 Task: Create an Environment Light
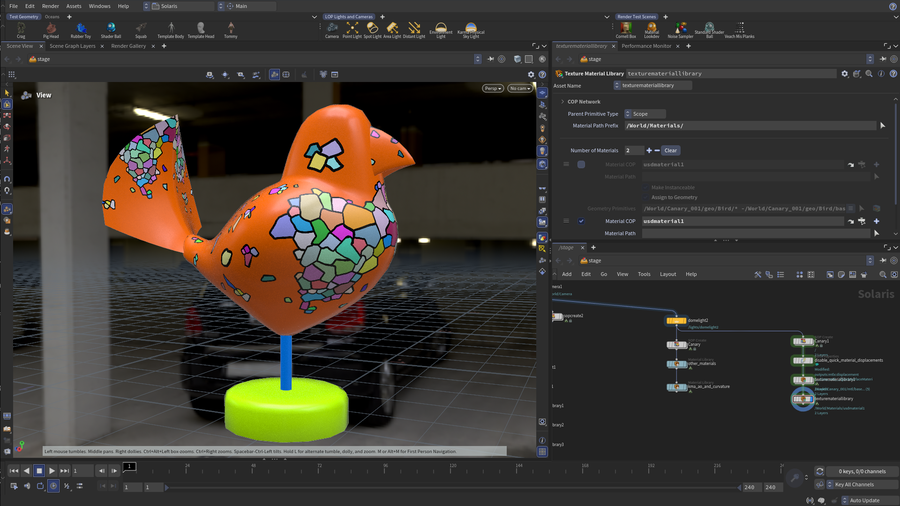(x=441, y=30)
